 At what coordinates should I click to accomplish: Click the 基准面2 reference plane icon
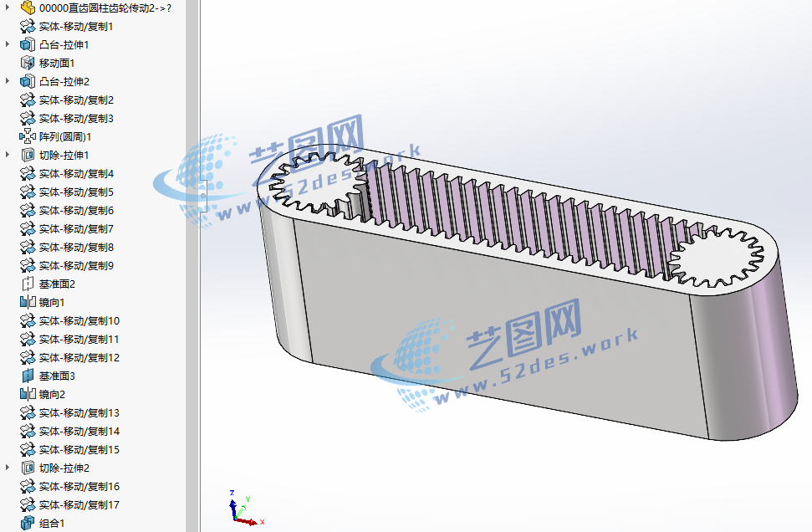tap(28, 284)
